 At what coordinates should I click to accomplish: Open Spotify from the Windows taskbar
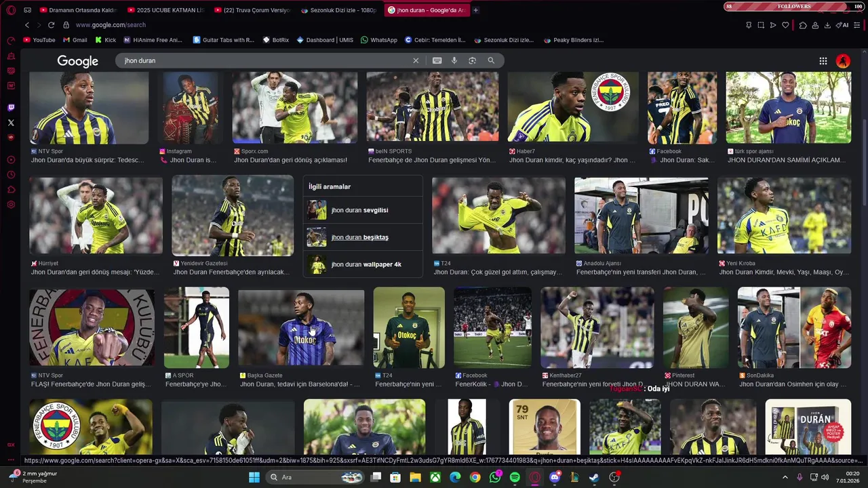(515, 477)
